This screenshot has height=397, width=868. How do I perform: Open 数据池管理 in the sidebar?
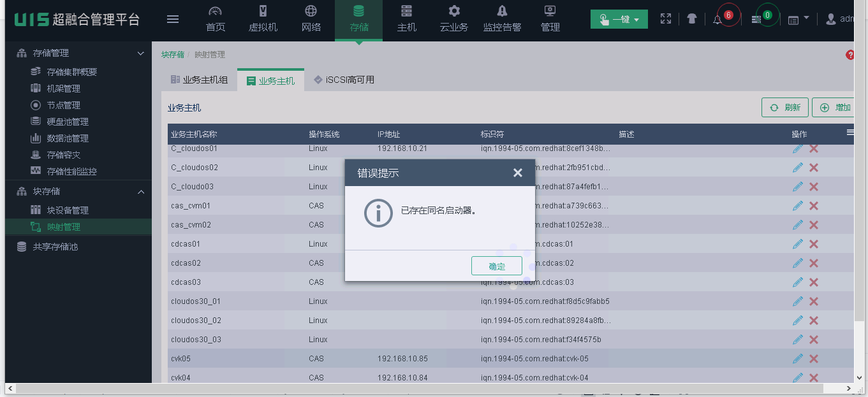click(68, 138)
